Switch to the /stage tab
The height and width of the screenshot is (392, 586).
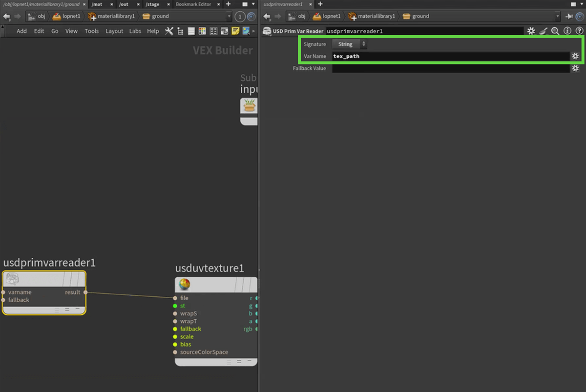click(152, 4)
